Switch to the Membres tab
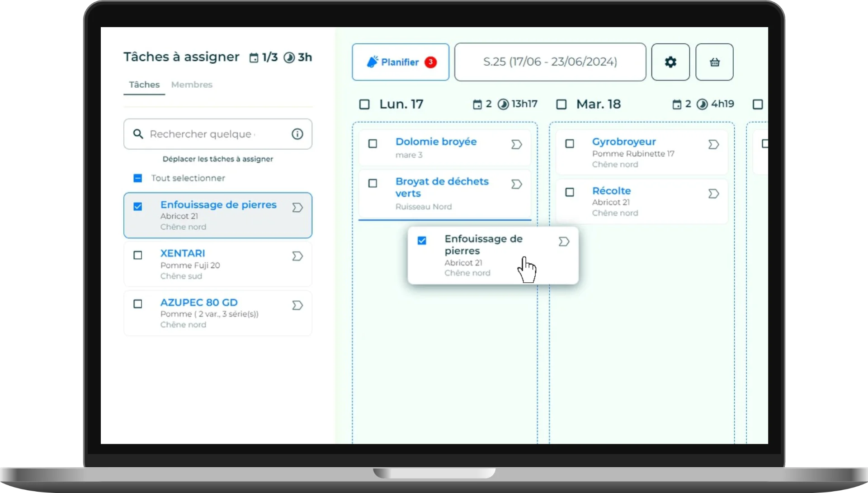Screen dimensions: 868x493 point(192,85)
